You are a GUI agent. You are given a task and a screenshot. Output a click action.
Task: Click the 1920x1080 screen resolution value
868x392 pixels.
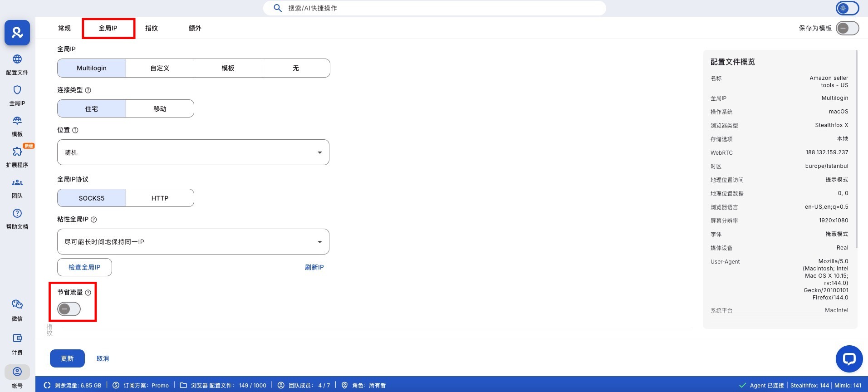pyautogui.click(x=834, y=220)
